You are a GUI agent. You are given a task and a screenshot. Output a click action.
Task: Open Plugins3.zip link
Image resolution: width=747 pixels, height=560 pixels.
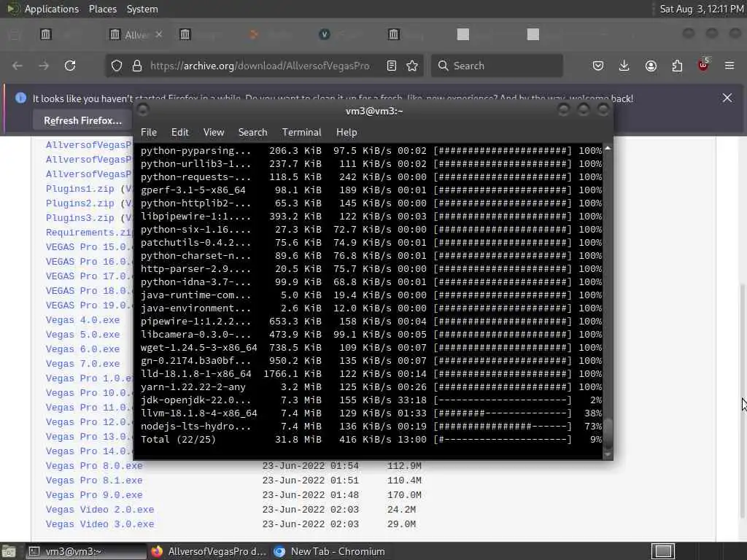80,218
